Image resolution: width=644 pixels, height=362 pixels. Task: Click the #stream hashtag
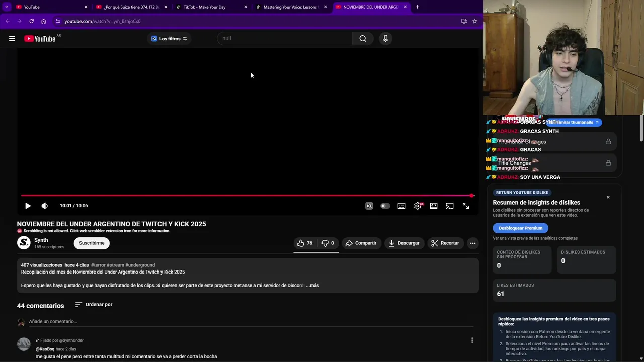tap(115, 265)
